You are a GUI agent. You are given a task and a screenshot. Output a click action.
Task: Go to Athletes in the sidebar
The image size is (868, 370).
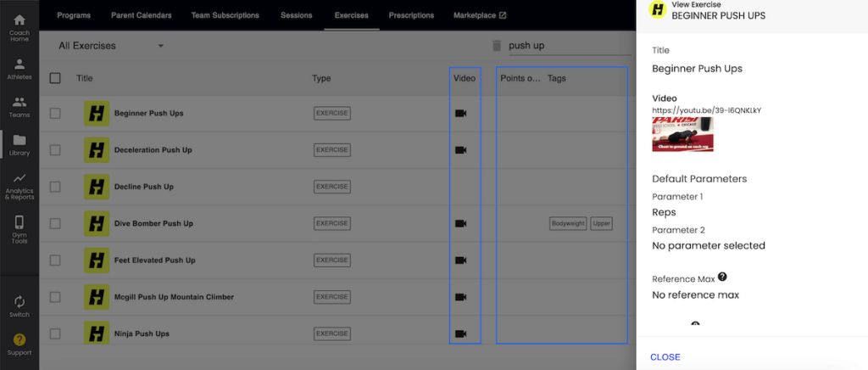point(19,69)
